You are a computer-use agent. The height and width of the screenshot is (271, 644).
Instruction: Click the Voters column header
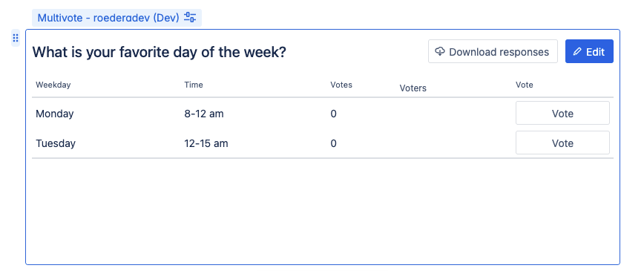coord(413,88)
